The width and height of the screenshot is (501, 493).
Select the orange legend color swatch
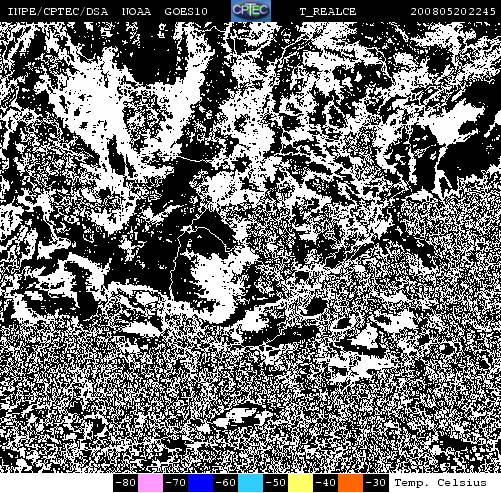point(350,483)
